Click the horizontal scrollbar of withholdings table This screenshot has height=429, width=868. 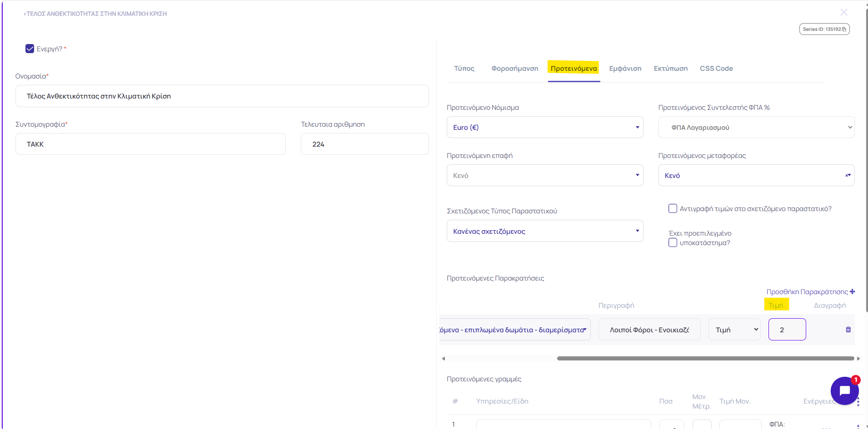tap(705, 359)
